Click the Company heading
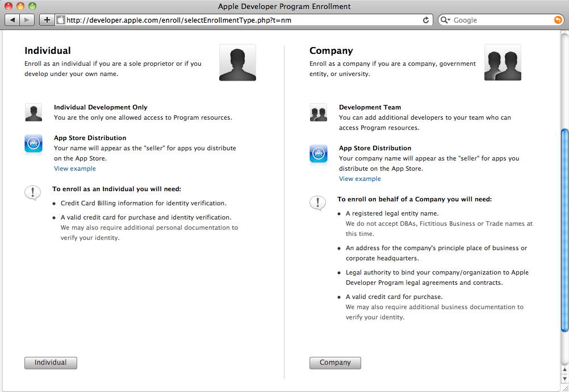The image size is (569, 392). point(331,50)
